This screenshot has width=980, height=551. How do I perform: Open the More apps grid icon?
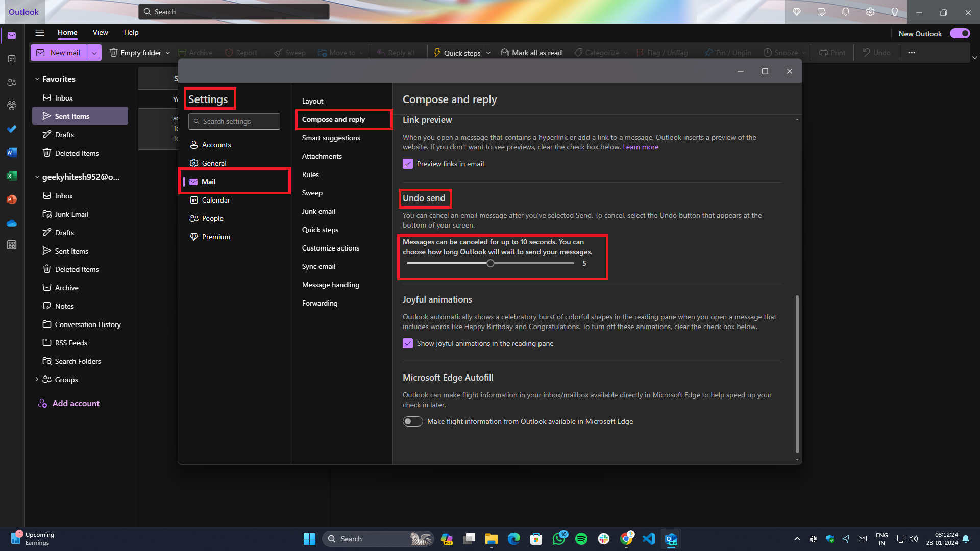12,245
